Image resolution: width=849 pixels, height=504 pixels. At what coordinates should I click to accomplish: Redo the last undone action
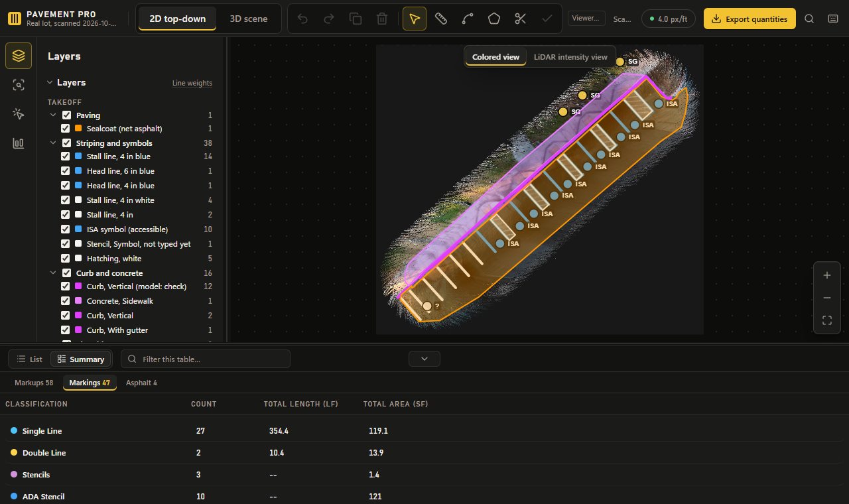pyautogui.click(x=329, y=19)
